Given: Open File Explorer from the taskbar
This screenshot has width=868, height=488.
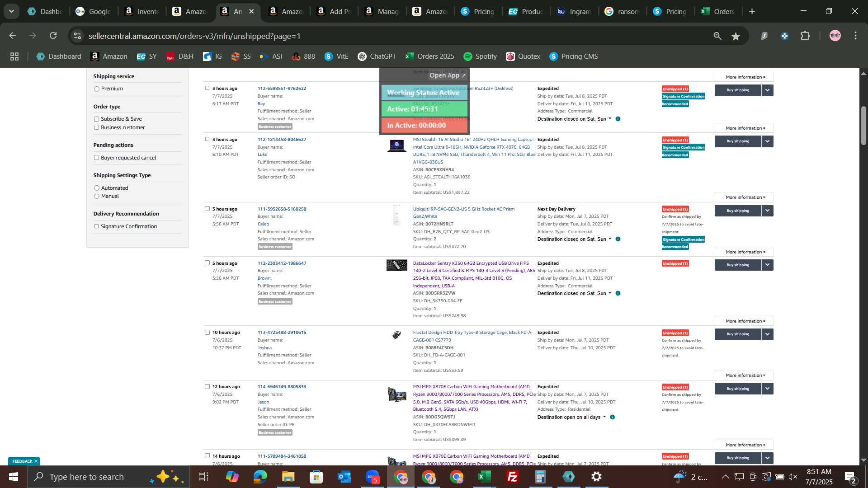Looking at the screenshot, I should 288,477.
